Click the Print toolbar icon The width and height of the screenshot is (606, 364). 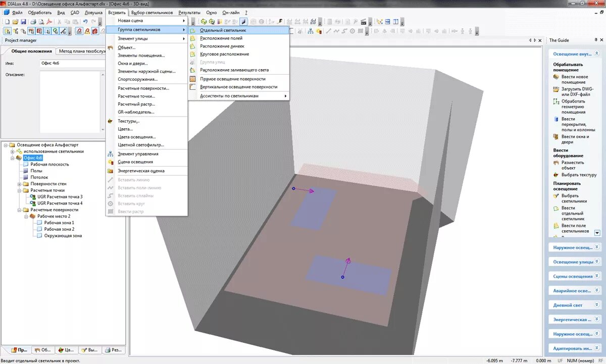click(x=33, y=22)
